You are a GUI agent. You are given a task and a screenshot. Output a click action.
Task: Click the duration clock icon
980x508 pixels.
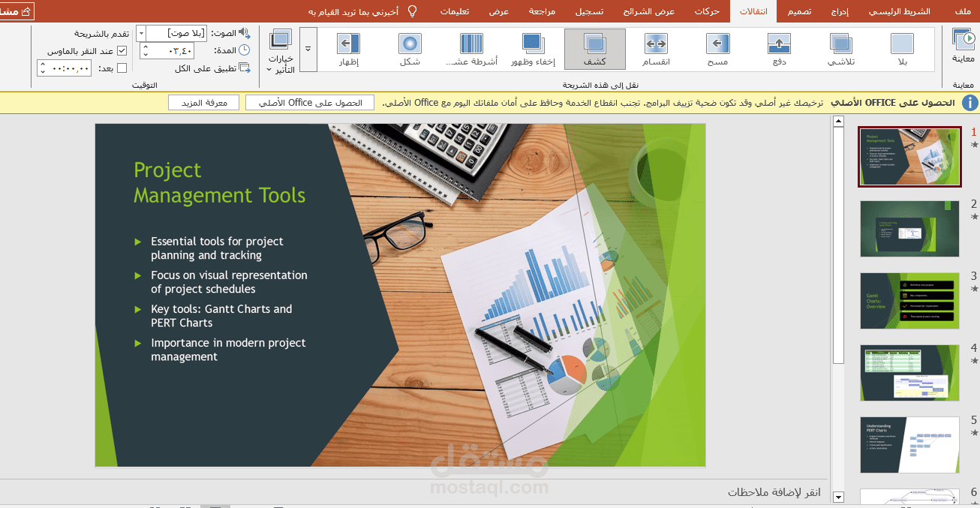pos(244,50)
